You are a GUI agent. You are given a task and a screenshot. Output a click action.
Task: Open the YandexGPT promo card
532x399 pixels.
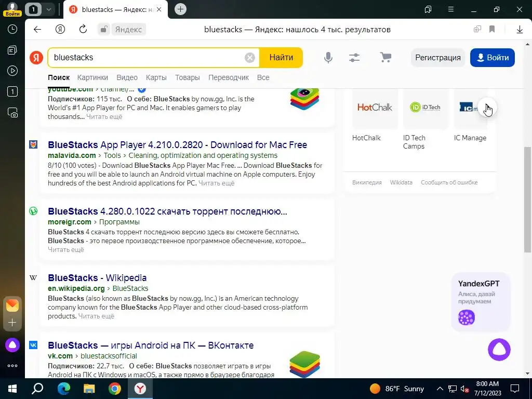(x=481, y=302)
